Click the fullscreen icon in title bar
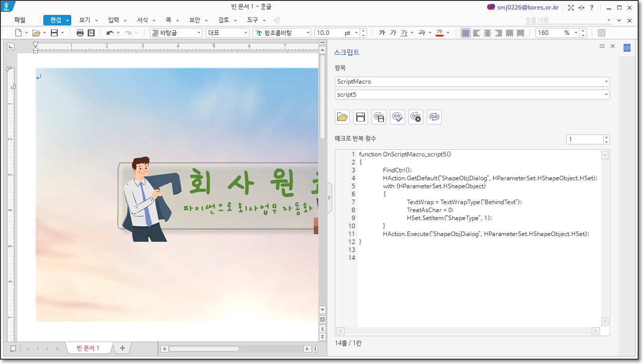This screenshot has width=643, height=364. click(571, 7)
